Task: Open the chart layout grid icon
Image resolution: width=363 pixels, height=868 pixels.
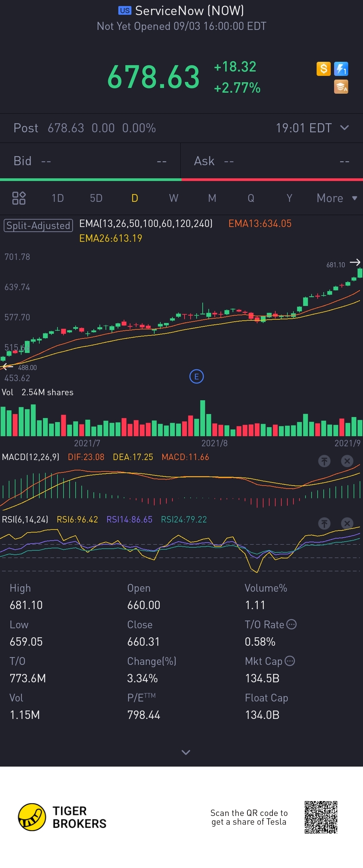Action: (19, 198)
